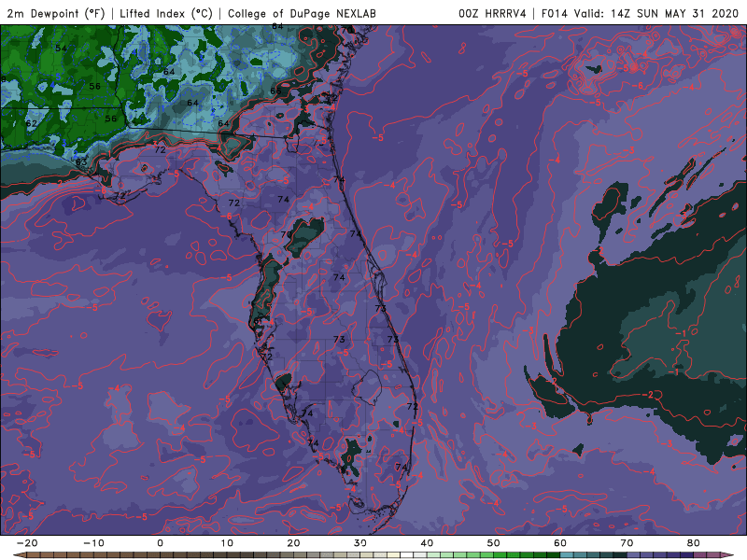
Task: Click the 70 color bar label
Action: [x=627, y=543]
